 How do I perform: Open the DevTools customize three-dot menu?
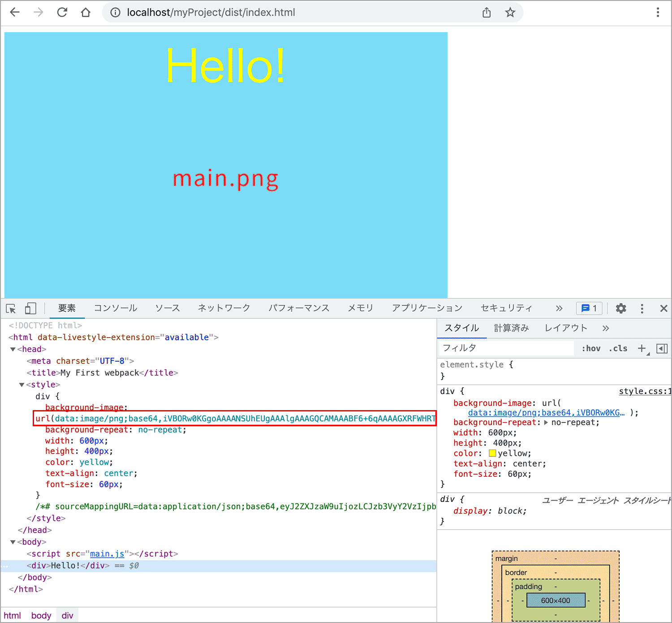click(642, 308)
